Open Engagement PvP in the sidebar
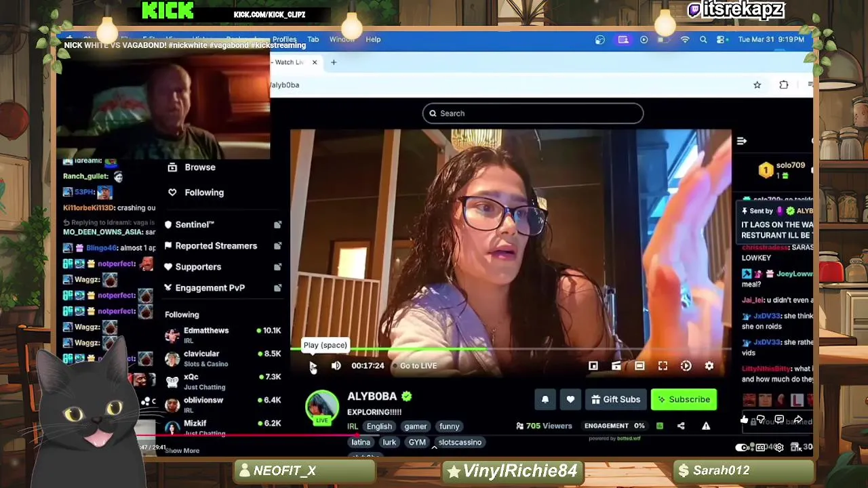868x488 pixels. pos(205,288)
